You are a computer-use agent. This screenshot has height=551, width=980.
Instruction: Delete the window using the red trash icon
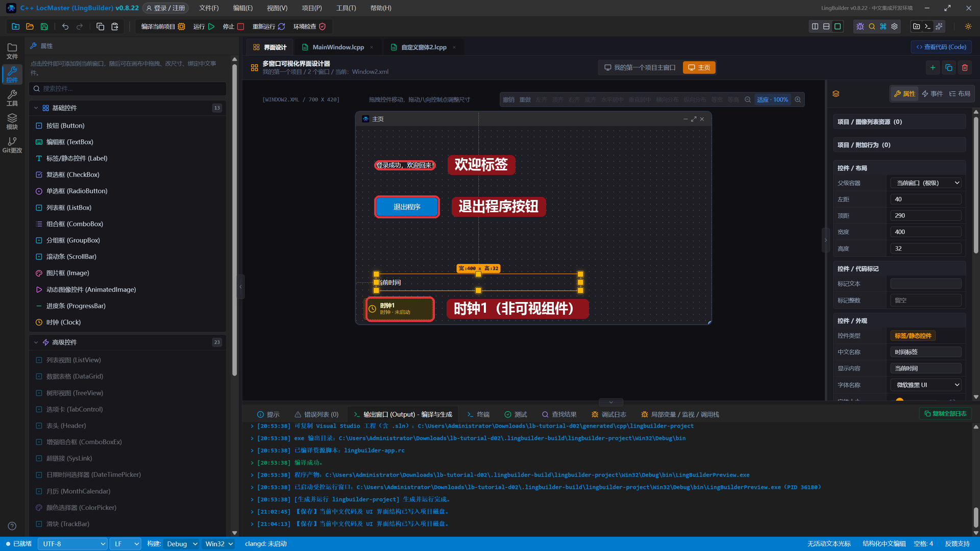pos(965,67)
